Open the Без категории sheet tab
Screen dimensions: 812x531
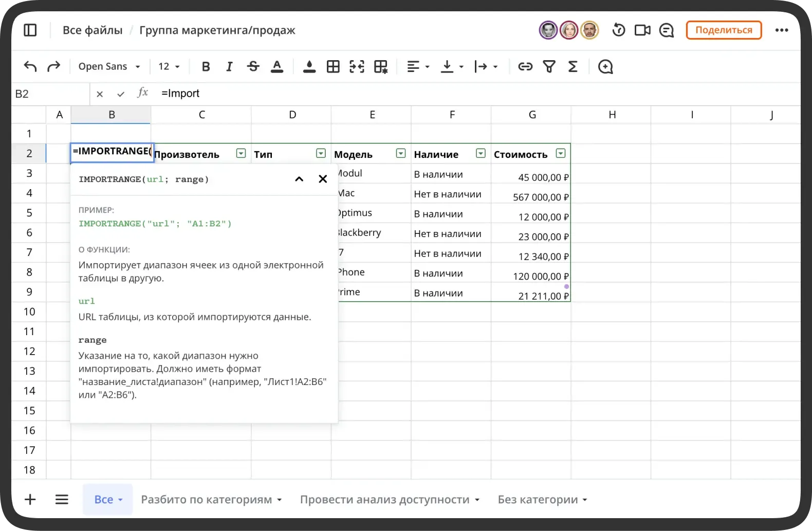click(542, 500)
